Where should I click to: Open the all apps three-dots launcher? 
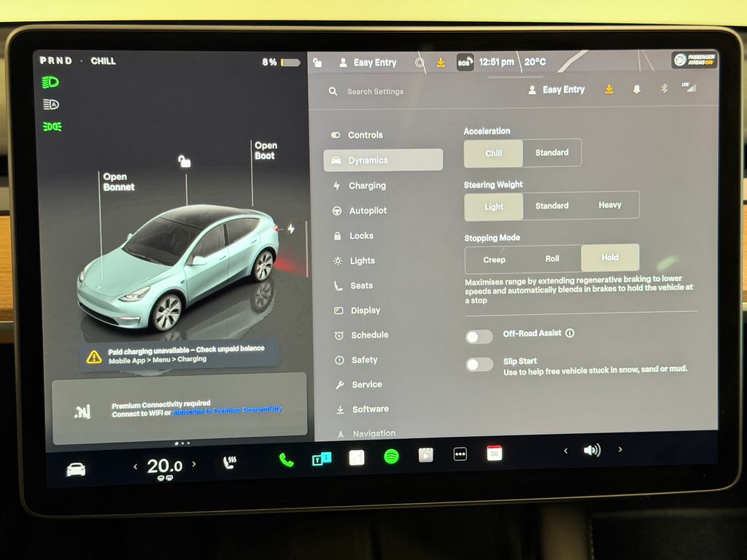point(460,454)
